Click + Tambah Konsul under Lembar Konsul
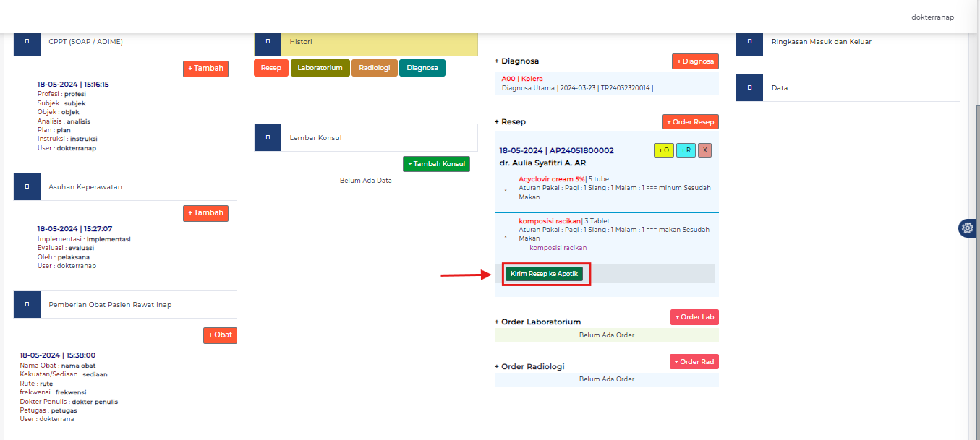Viewport: 980px width, 440px height. [436, 164]
